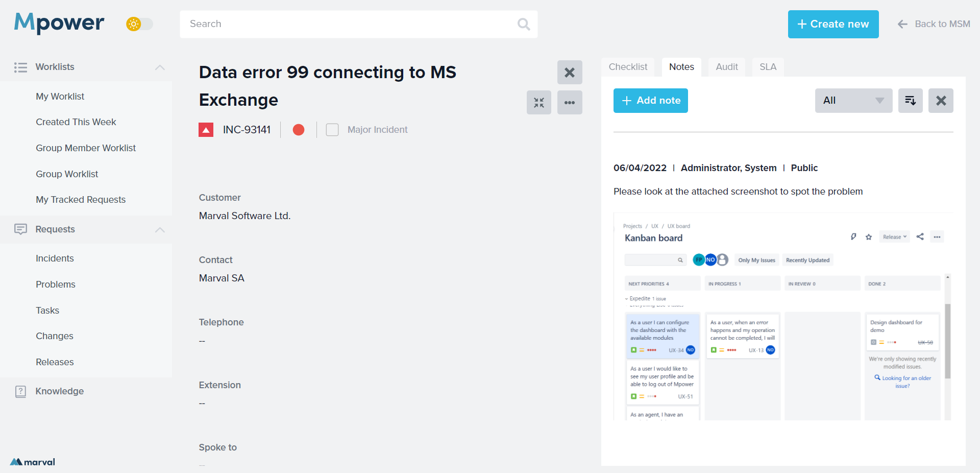980x473 pixels.
Task: Open the SLA tab
Action: (x=768, y=67)
